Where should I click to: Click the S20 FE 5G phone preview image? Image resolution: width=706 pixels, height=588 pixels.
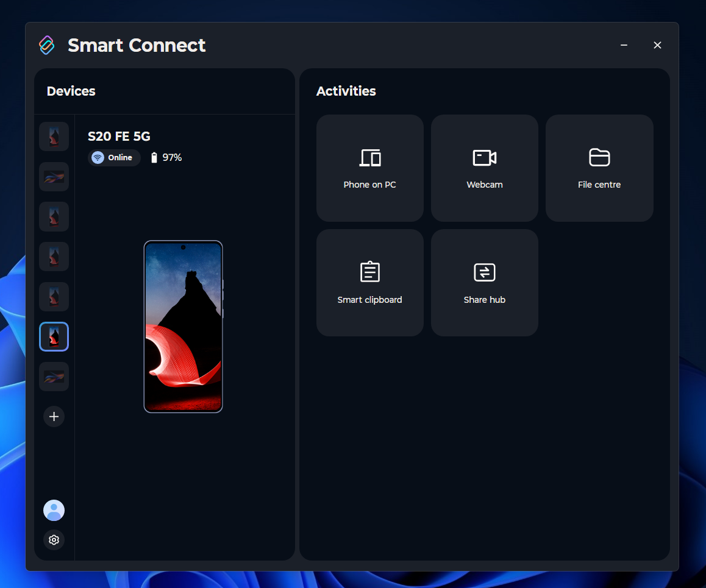point(184,327)
